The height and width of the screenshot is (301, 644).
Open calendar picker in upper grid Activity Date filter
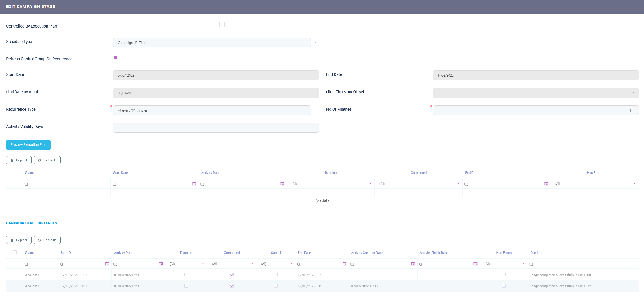(282, 184)
